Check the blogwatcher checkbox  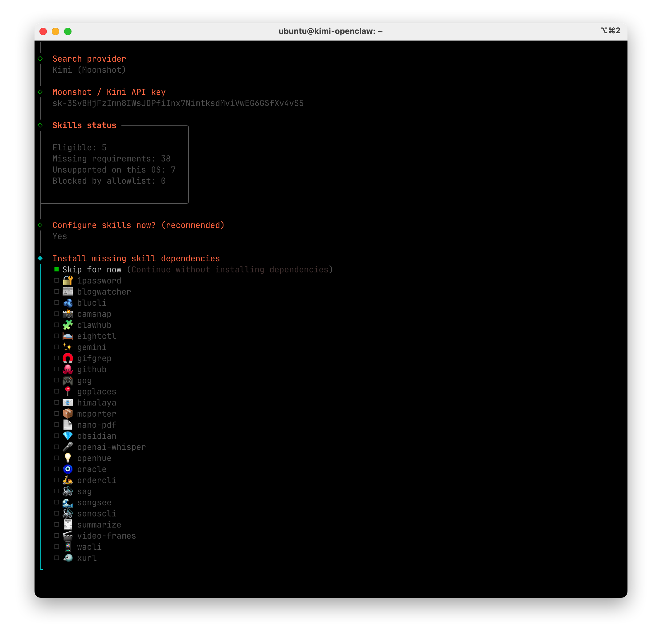point(56,291)
